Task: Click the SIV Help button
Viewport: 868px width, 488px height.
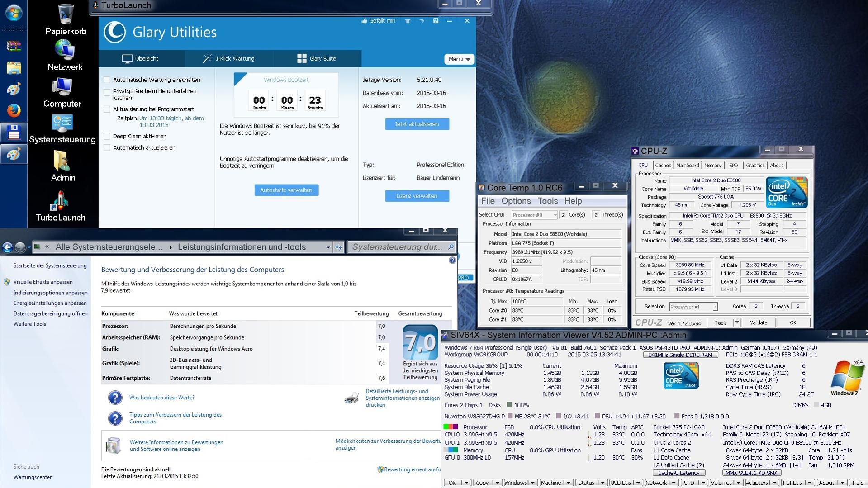Action: pyautogui.click(x=858, y=483)
